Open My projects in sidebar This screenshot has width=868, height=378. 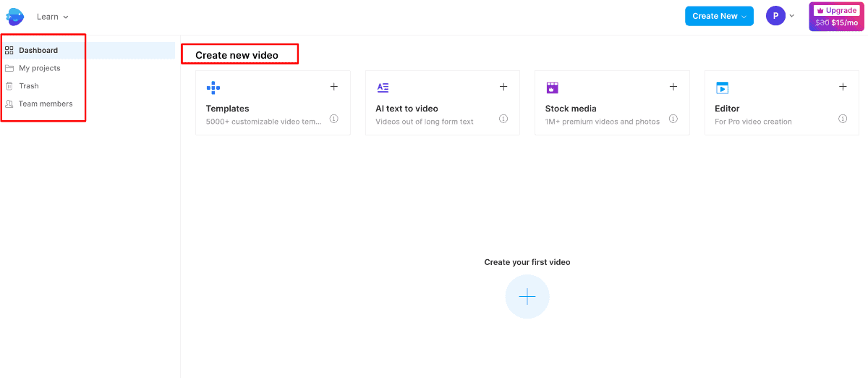click(x=40, y=68)
